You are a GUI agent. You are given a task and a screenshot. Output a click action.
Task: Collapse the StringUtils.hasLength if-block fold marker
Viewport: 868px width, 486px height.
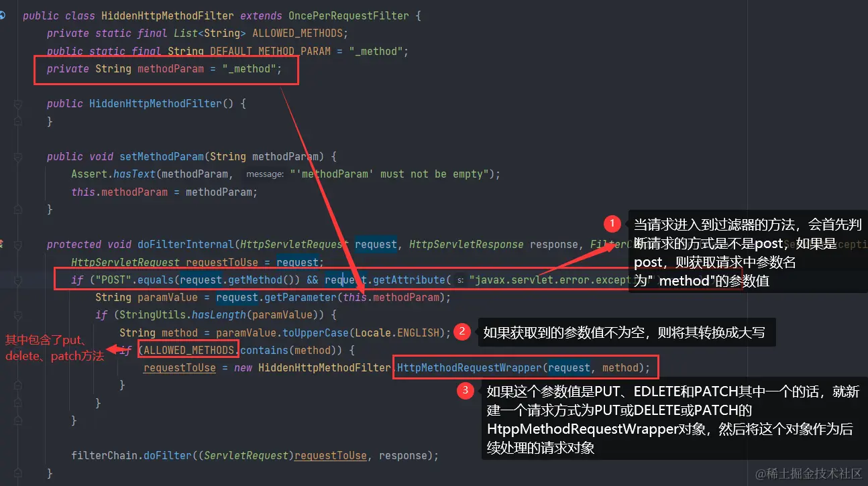[x=18, y=315]
